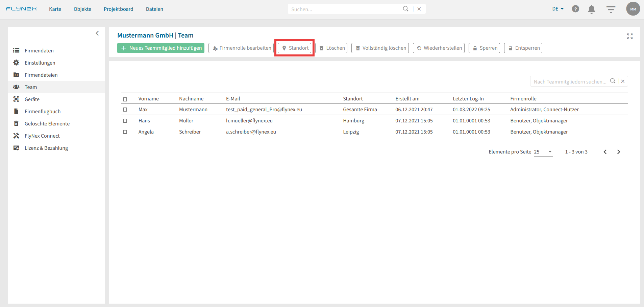
Task: Click the Firmenflugbuch book icon
Action: pos(16,111)
